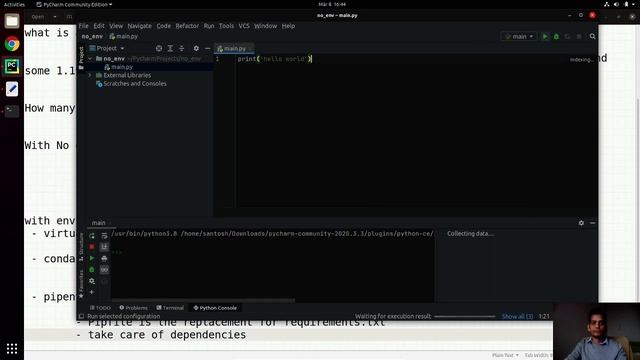Open Run panel console settings gear
This screenshot has width=640, height=360.
(x=92, y=281)
